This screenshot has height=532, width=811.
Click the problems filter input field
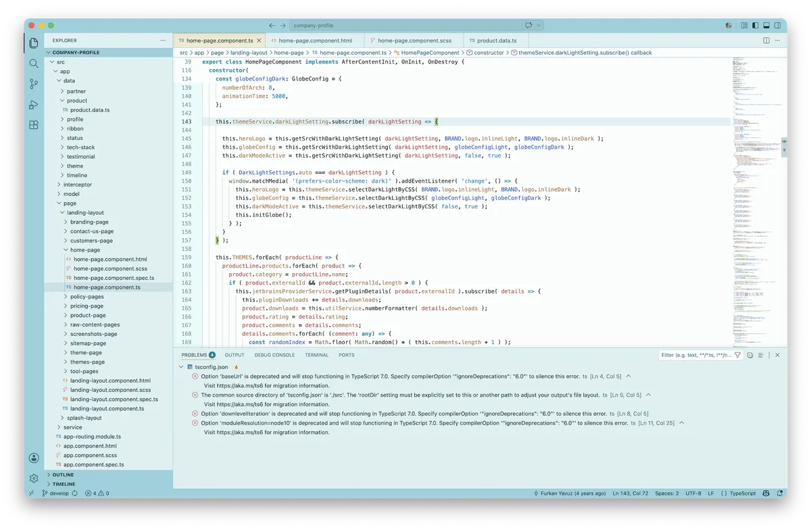(695, 355)
